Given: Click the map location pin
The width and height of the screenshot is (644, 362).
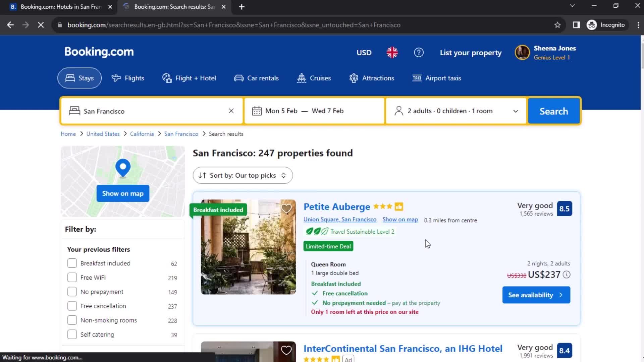Looking at the screenshot, I should pos(123,168).
